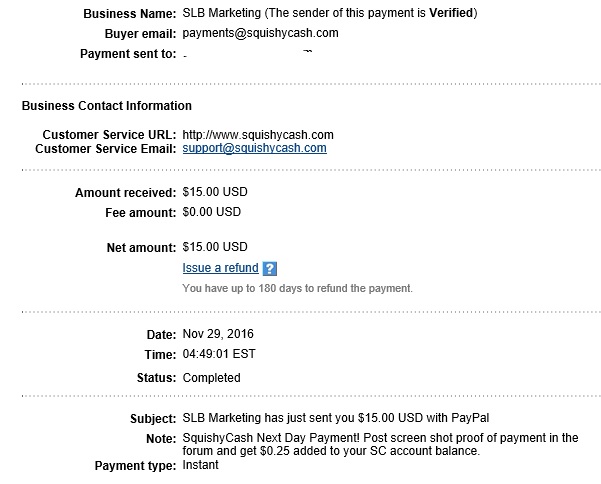Viewport: 601px width, 484px height.
Task: Click the Business Contact Information heading
Action: pos(107,105)
